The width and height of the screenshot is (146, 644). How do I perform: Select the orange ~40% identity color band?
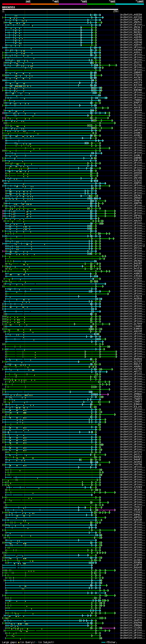pos(45,4)
